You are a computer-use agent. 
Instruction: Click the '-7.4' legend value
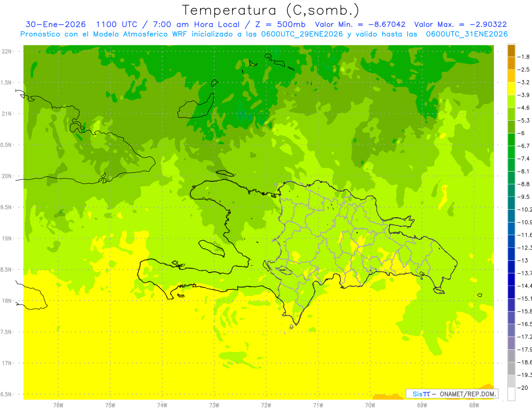tap(524, 159)
